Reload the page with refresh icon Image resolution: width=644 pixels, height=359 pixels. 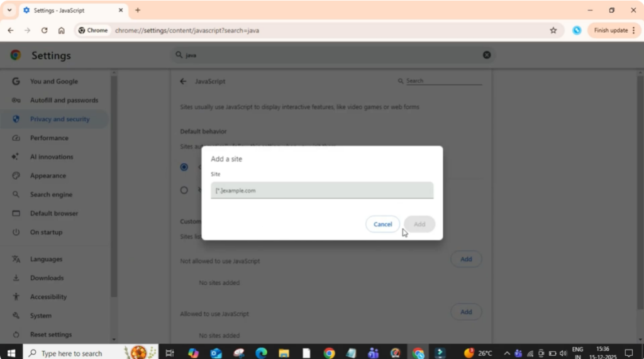click(45, 30)
